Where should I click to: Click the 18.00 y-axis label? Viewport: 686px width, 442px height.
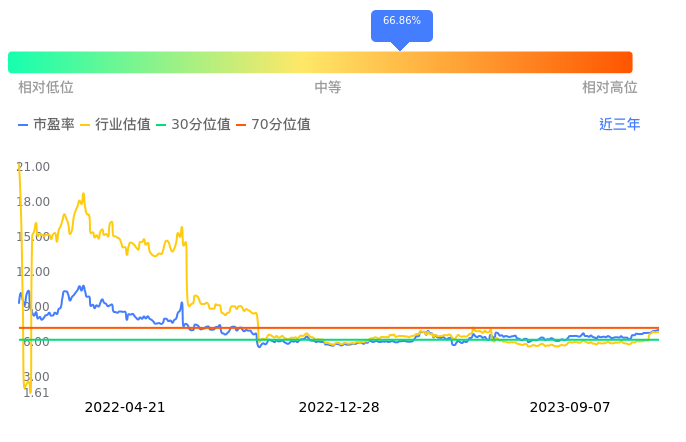coord(34,202)
